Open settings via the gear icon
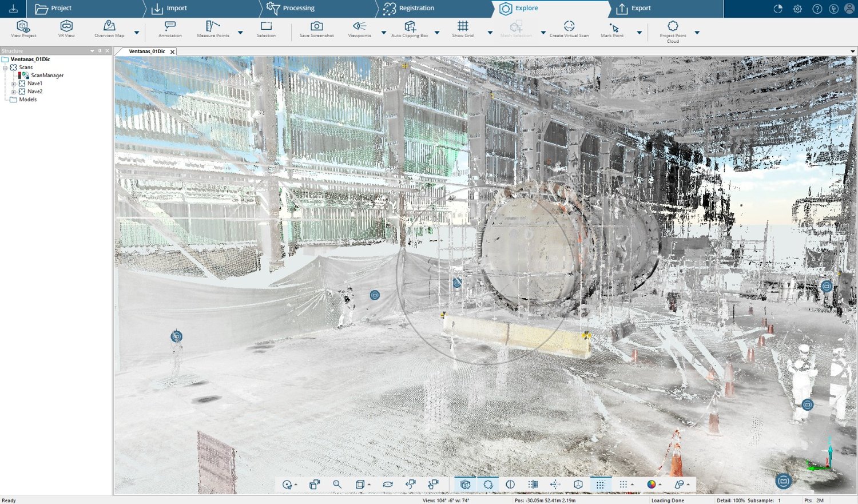 coord(797,9)
